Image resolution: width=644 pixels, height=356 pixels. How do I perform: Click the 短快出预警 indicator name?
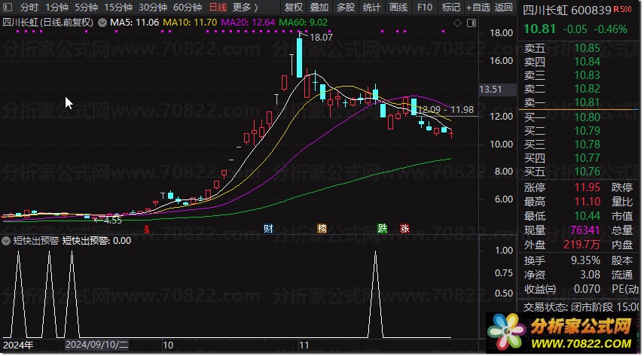point(35,241)
